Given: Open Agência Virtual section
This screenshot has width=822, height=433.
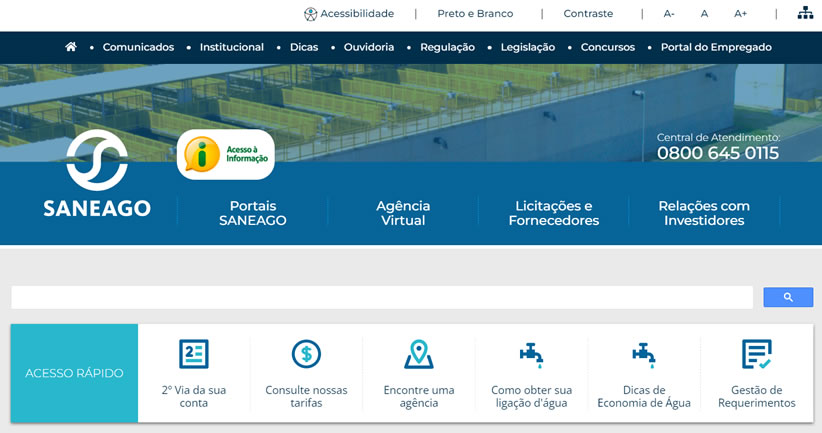Looking at the screenshot, I should [403, 213].
